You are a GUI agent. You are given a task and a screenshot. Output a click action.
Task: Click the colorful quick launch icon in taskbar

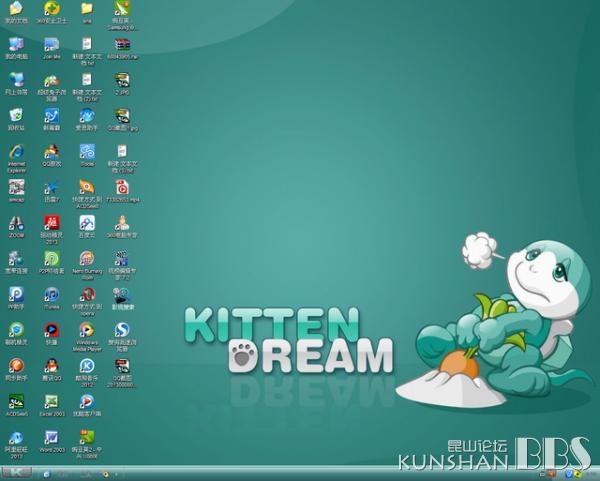pyautogui.click(x=106, y=474)
